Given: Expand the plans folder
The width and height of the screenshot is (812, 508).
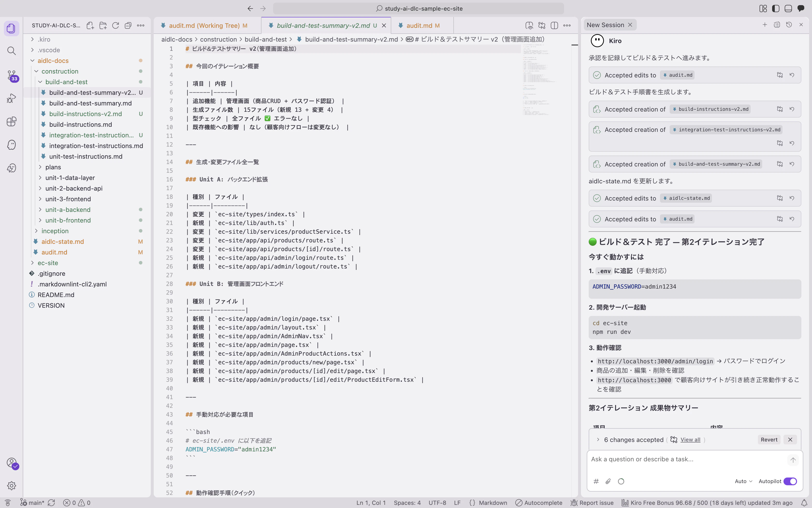Looking at the screenshot, I should coord(40,167).
